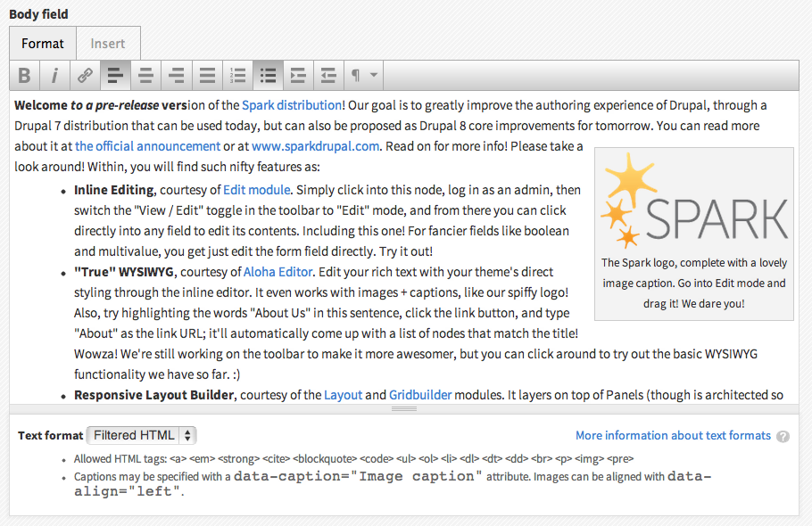
Task: Open the Edit module link
Action: 256,190
